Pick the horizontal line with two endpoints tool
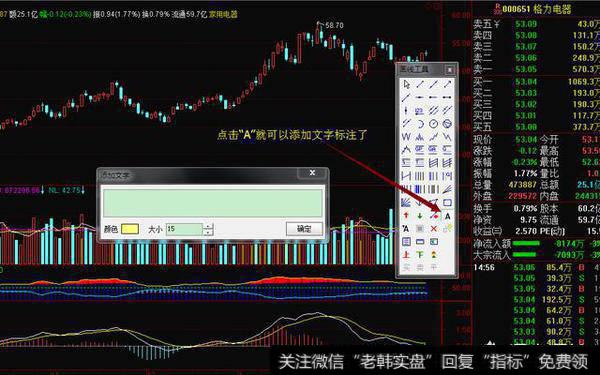Screen dimensions: 600x375 tap(447, 97)
